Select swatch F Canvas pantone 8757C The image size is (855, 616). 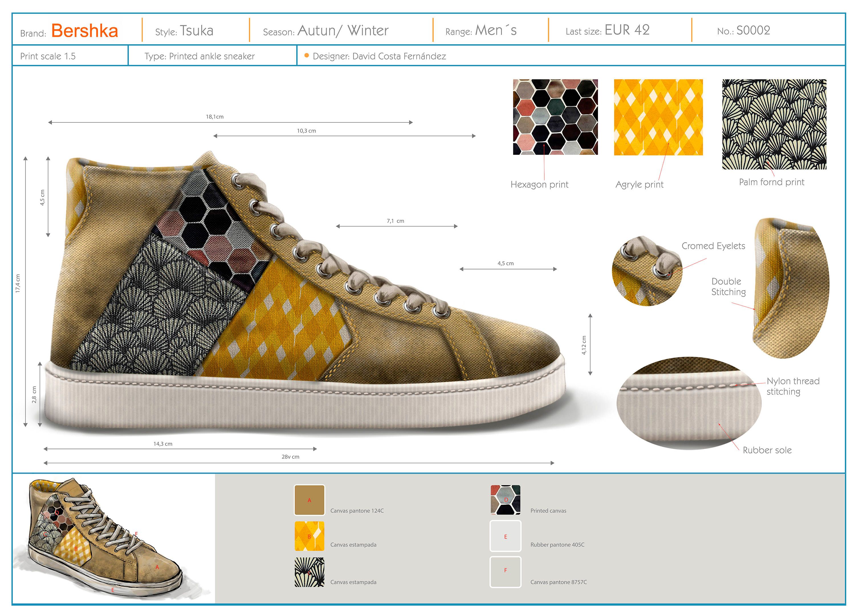pos(505,572)
